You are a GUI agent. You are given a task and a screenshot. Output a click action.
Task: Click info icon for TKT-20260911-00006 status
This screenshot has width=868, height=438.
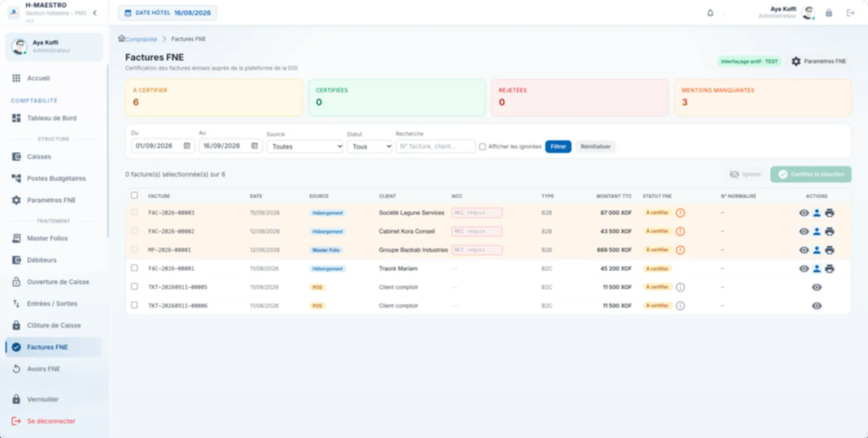(680, 306)
